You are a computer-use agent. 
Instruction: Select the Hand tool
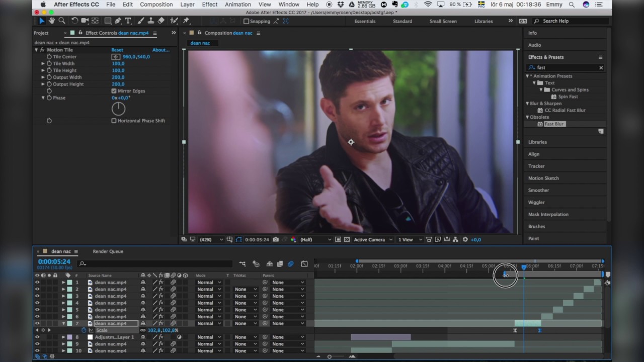click(52, 21)
